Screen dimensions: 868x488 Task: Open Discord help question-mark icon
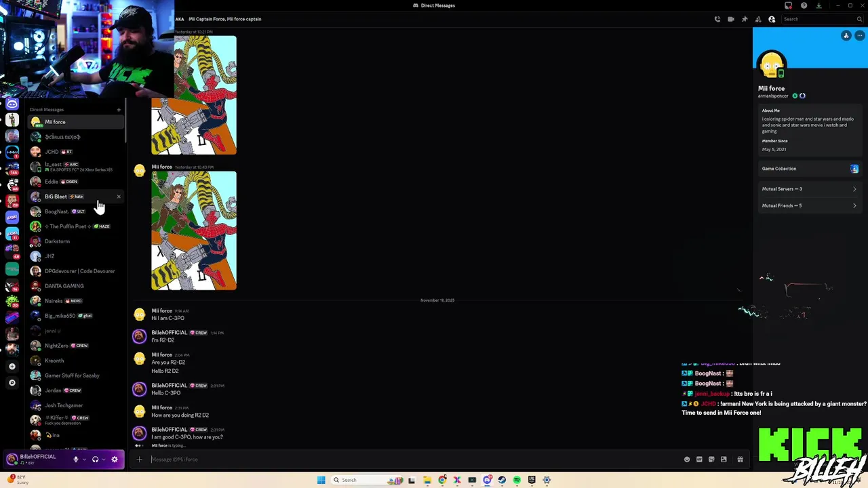804,5
